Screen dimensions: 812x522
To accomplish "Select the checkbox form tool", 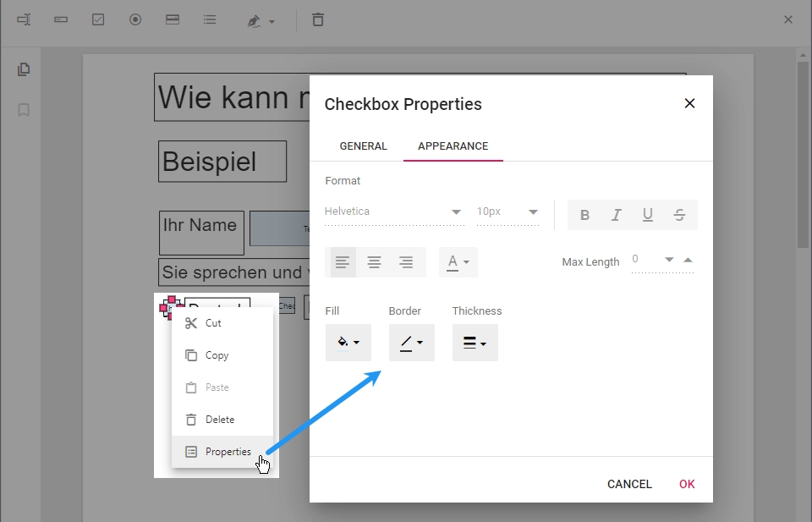I will coord(97,19).
